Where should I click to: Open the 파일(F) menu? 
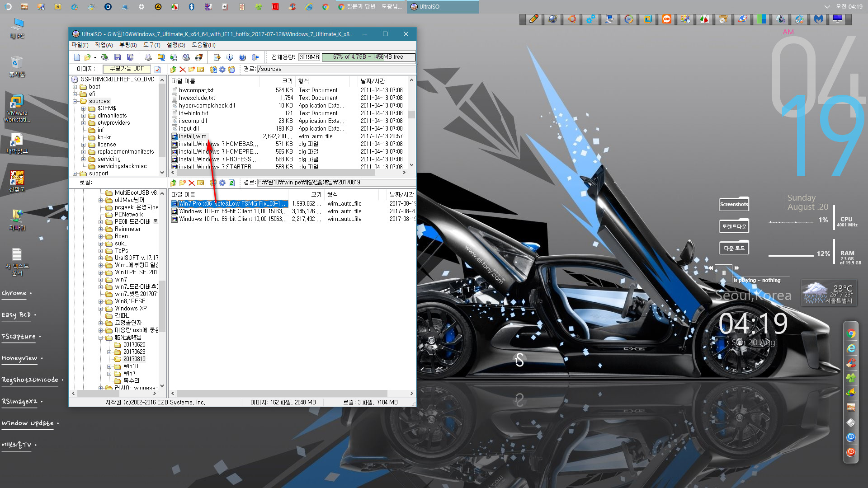pyautogui.click(x=80, y=45)
